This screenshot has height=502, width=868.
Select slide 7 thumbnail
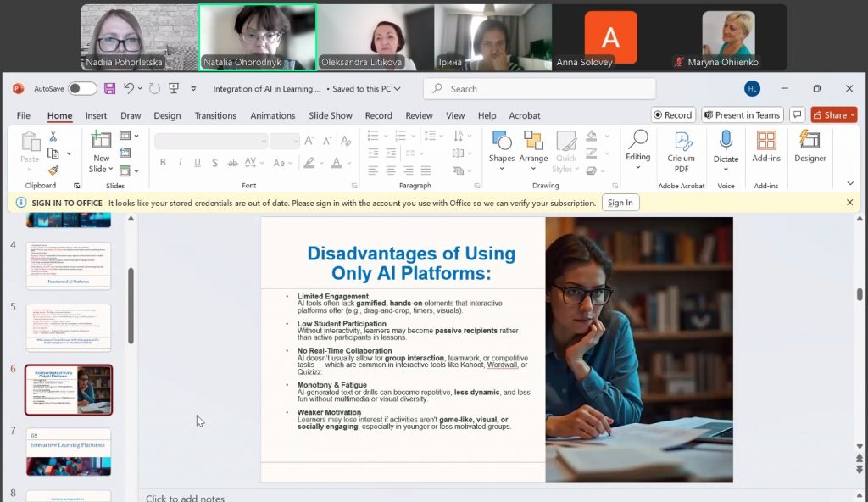69,451
